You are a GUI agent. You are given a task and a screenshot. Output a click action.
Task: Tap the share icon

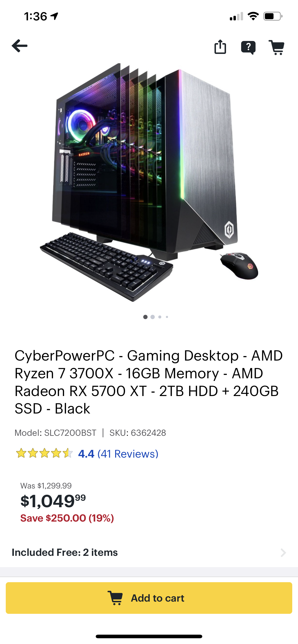pos(220,47)
